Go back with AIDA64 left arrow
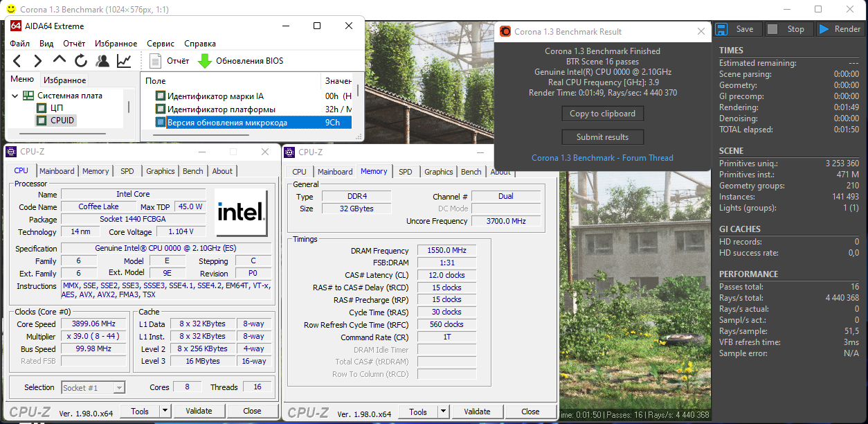Screen dimensions: 868x424 tap(18, 61)
